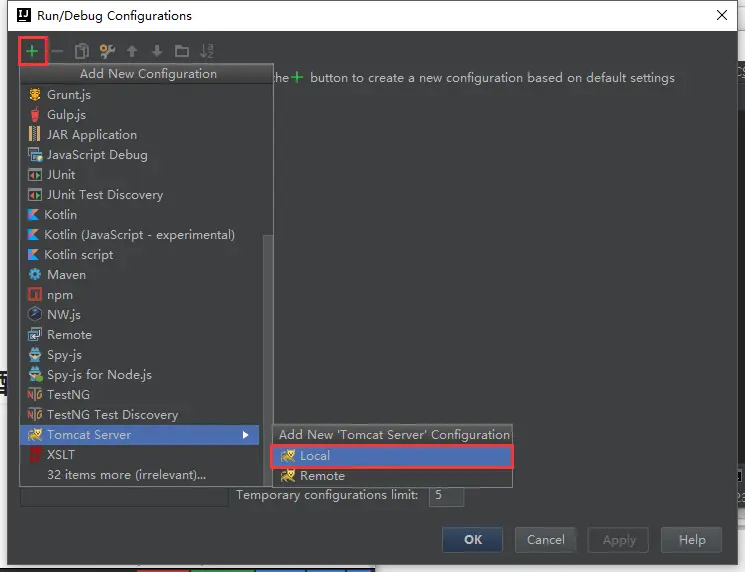The height and width of the screenshot is (572, 745).
Task: Click the Remove Configuration minus icon
Action: point(57,51)
